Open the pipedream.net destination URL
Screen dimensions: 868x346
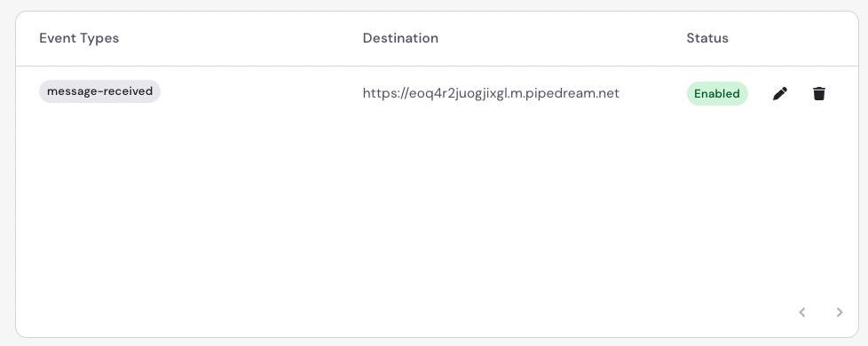(x=491, y=93)
